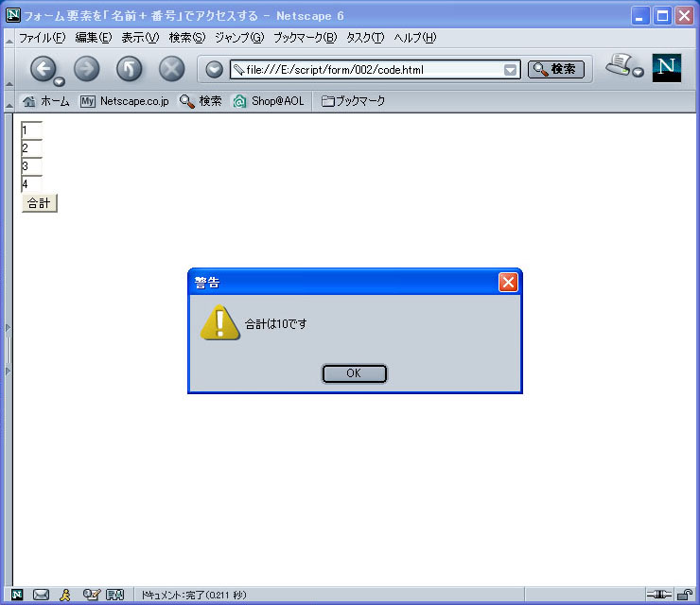Open the タスク(T) menu
700x605 pixels.
[365, 38]
